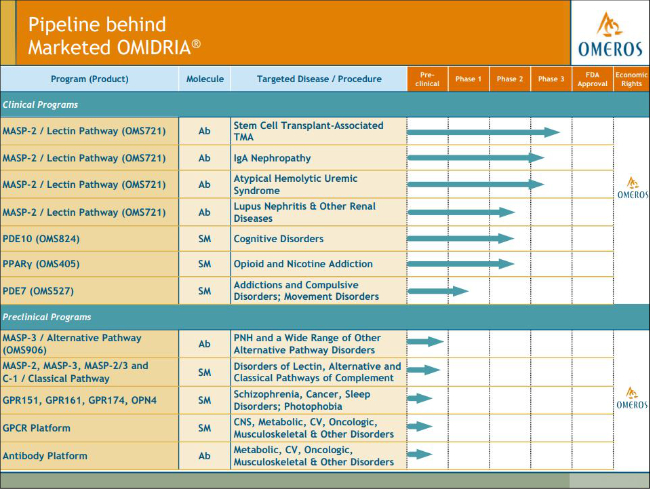Click the OMEROS logo beside clinical programs
The image size is (650, 489).
[x=632, y=189]
